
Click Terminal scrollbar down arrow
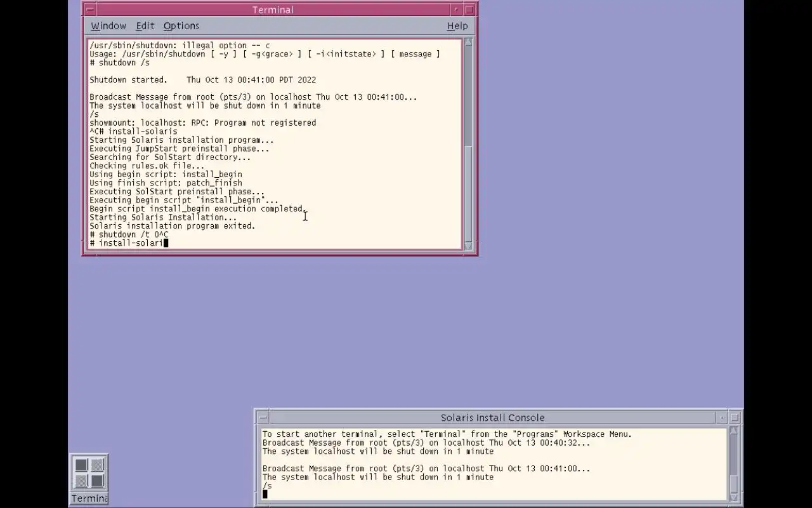[468, 246]
